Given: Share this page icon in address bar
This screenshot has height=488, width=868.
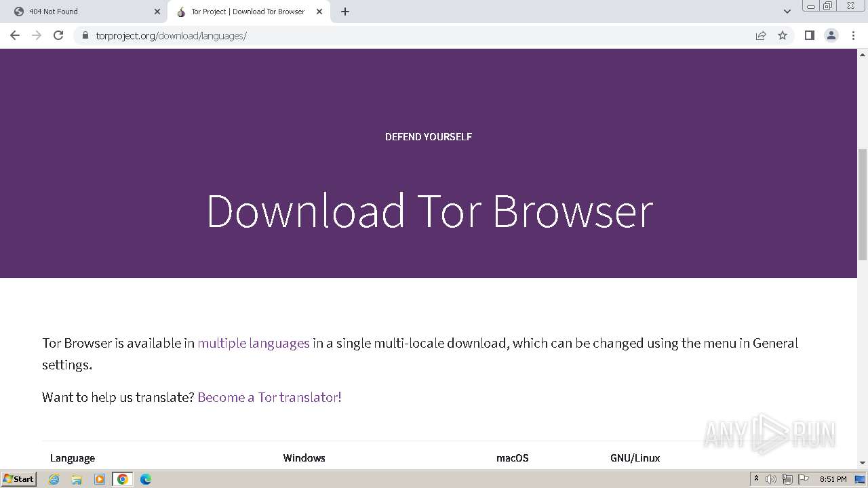Looking at the screenshot, I should tap(761, 35).
